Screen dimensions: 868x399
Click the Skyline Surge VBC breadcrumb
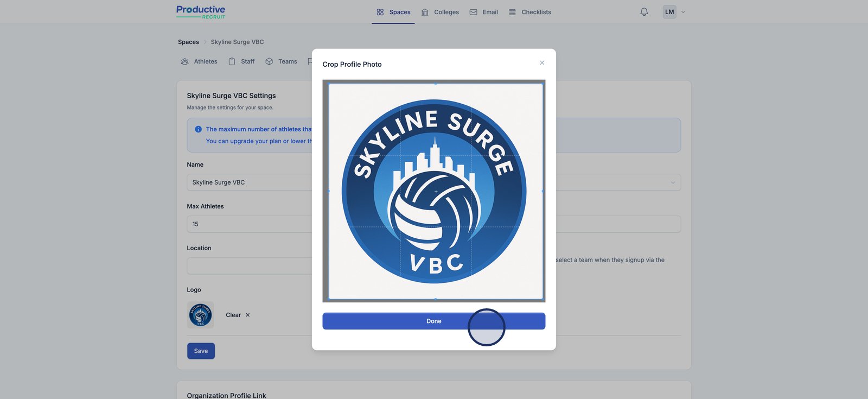pos(237,42)
